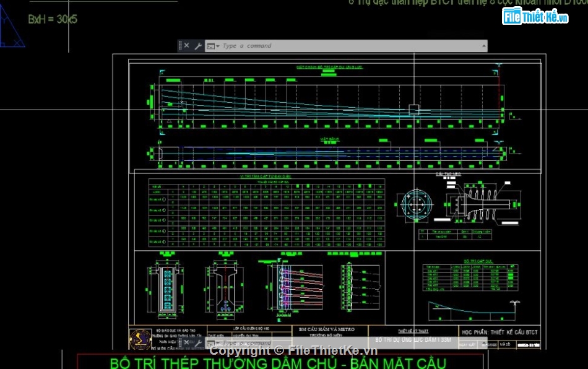
Task: Open command line customize wrench in upper bar
Action: (x=198, y=46)
